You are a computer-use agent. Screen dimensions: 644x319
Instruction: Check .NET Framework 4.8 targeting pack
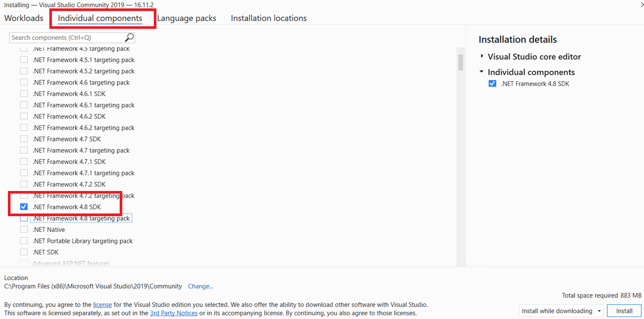pos(24,218)
